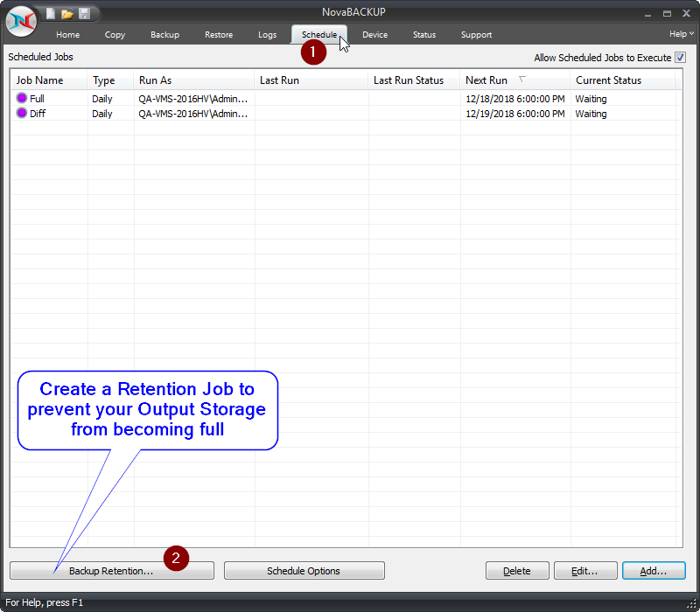
Task: Select the Full job name
Action: point(37,99)
